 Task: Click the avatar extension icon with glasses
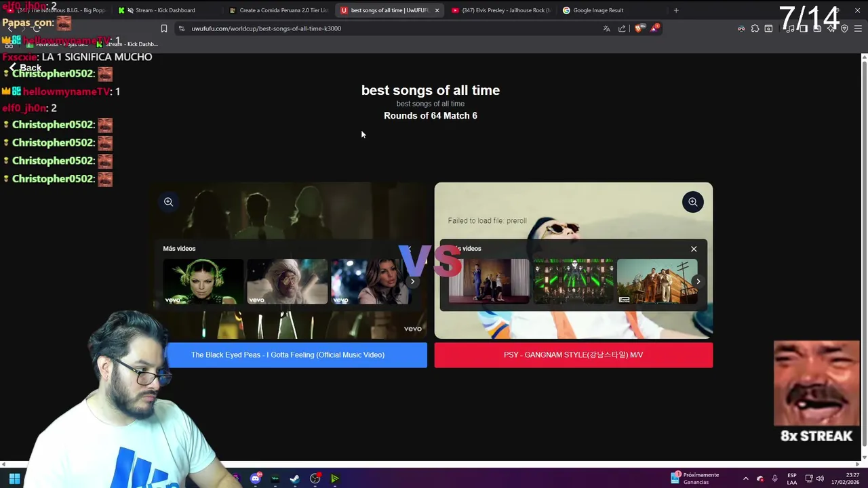coord(741,28)
